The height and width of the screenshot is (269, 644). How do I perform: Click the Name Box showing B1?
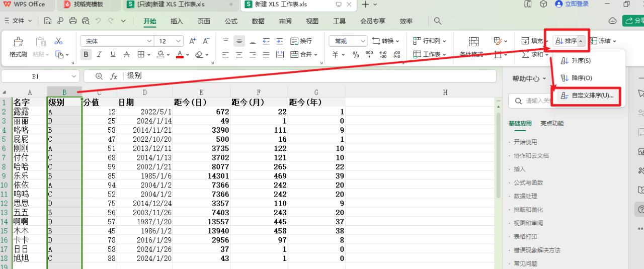click(40, 76)
